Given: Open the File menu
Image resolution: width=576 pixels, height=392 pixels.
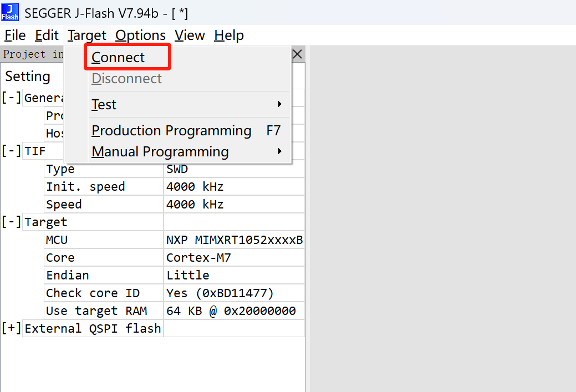Looking at the screenshot, I should [15, 35].
